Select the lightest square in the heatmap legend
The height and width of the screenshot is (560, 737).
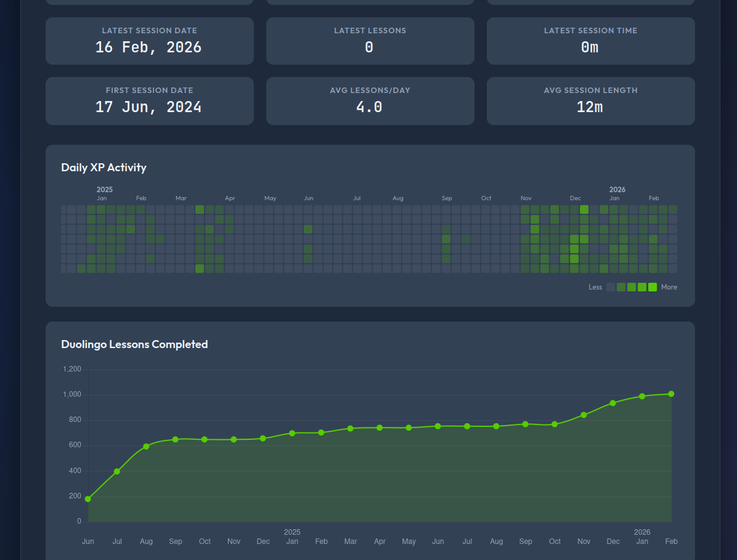coord(611,287)
